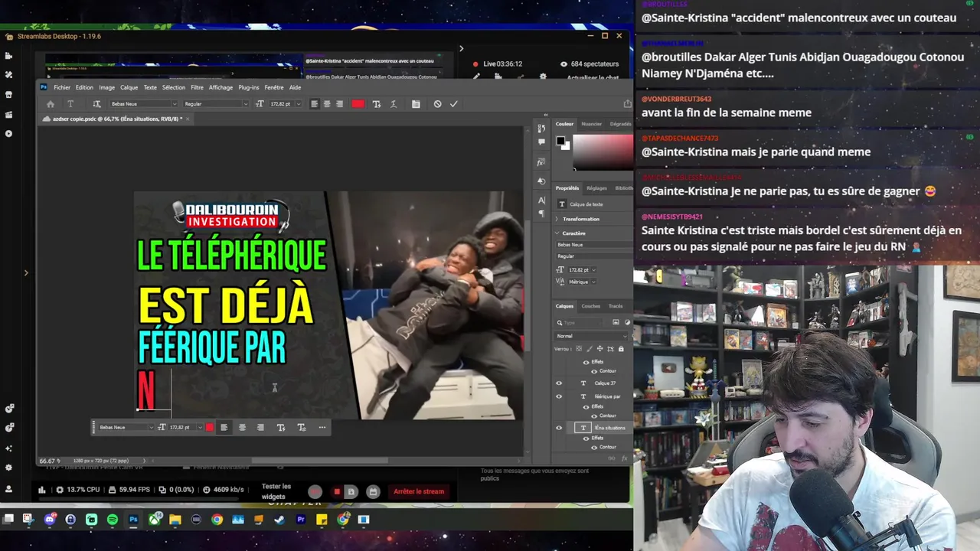Click the Home icon in Photoshop options bar
This screenshot has height=551, width=980.
coord(51,104)
